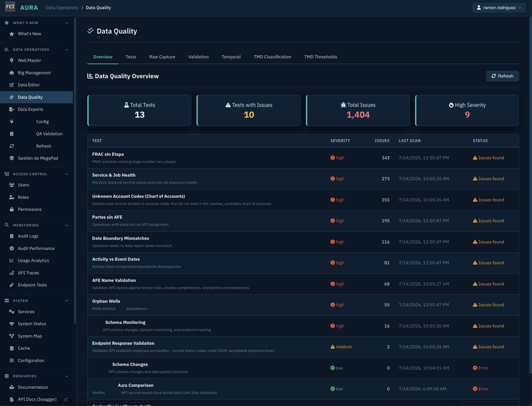Image resolution: width=532 pixels, height=406 pixels.
Task: Open the Temporal tab
Action: pos(231,57)
